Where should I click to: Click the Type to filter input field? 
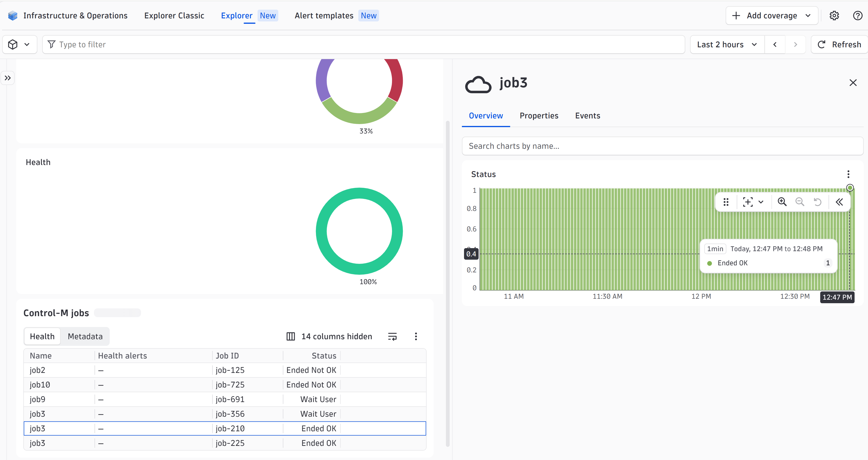(363, 44)
